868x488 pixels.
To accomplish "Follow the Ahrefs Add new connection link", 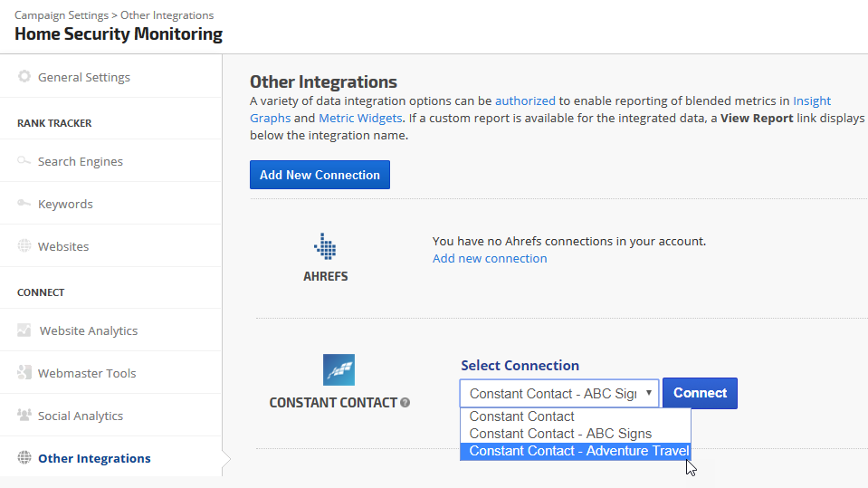I will click(x=490, y=258).
